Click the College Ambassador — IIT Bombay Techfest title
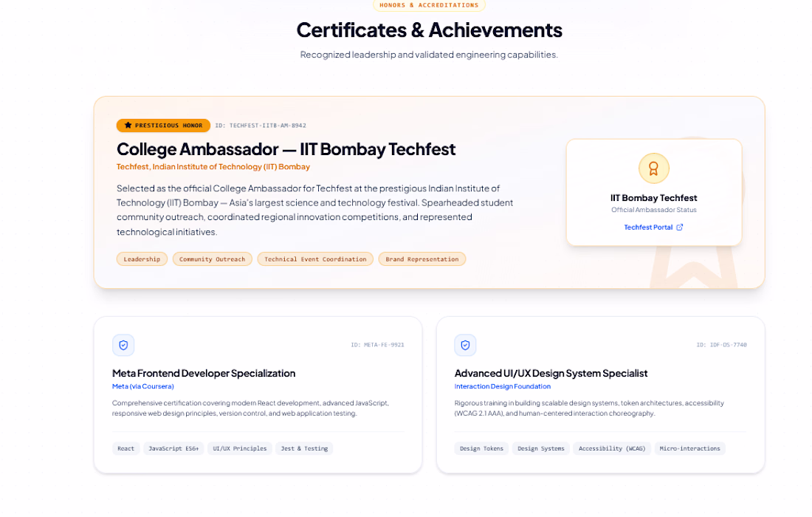 coord(286,149)
